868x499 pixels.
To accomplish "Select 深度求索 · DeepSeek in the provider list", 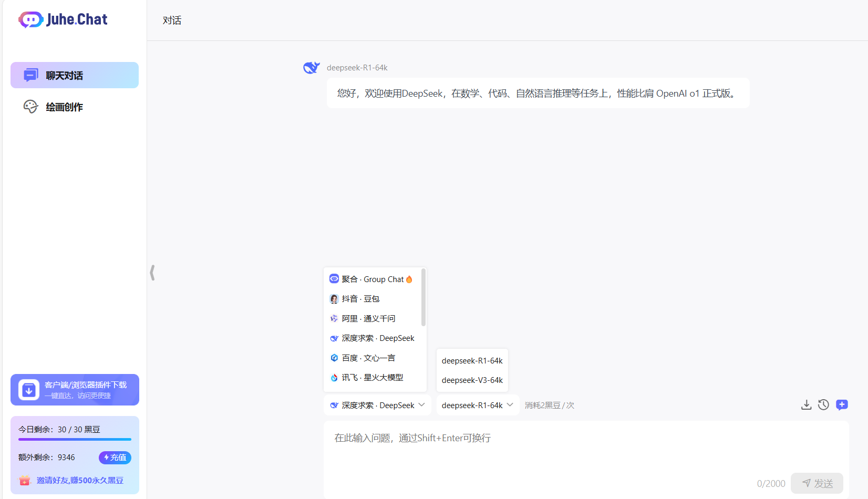I will [x=372, y=338].
